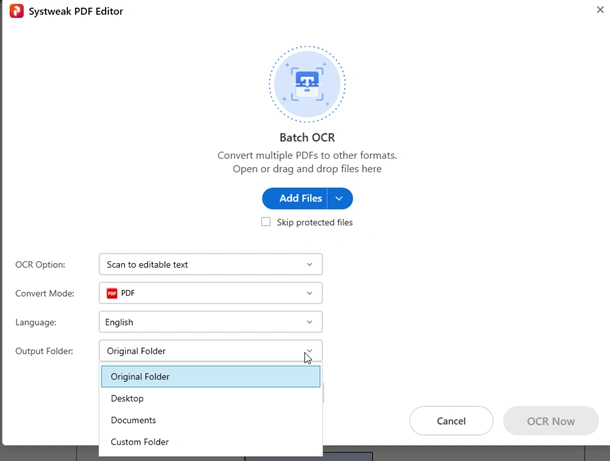Click the OCR Option dropdown chevron

pyautogui.click(x=309, y=265)
